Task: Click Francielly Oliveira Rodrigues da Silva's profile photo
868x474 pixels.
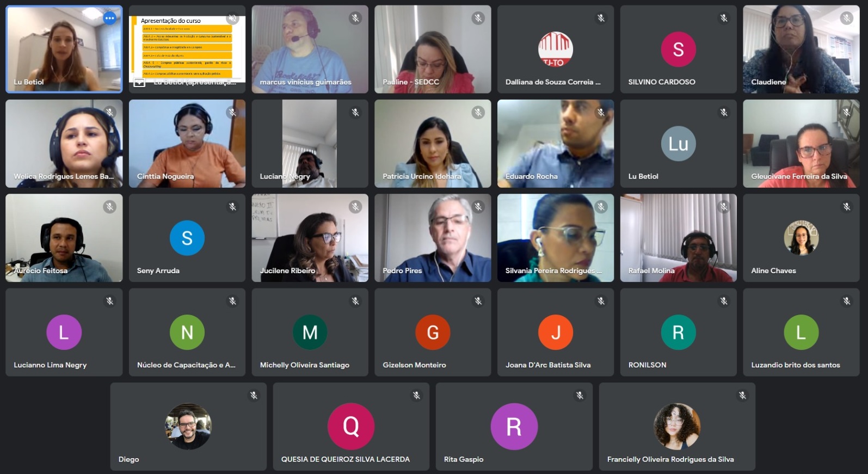Action: 677,426
